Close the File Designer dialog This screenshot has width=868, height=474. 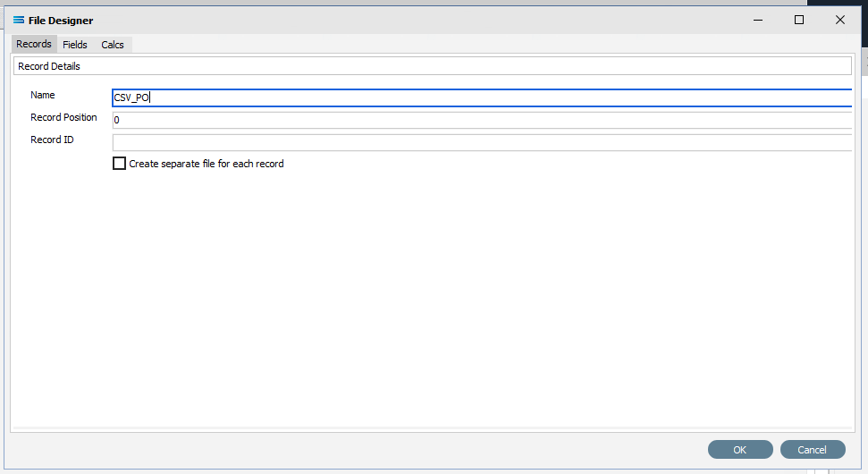point(839,20)
